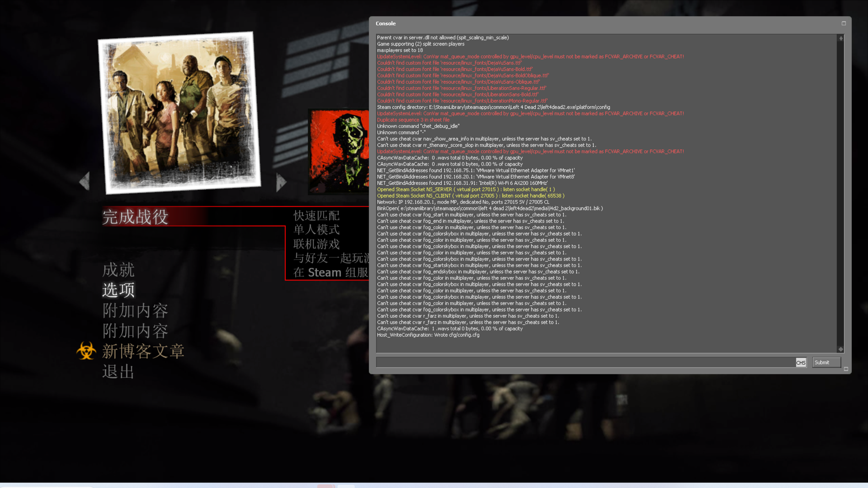This screenshot has height=488, width=868.
Task: Click the CHS input method indicator
Action: pyautogui.click(x=801, y=363)
